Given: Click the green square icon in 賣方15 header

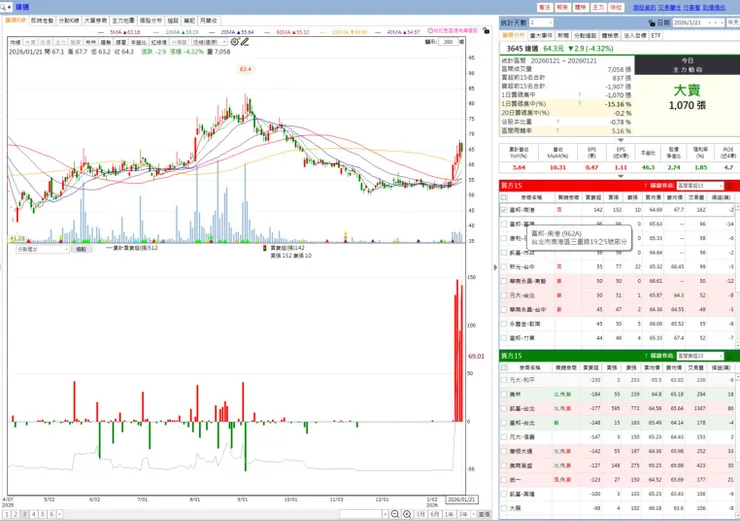Looking at the screenshot, I should pos(729,356).
